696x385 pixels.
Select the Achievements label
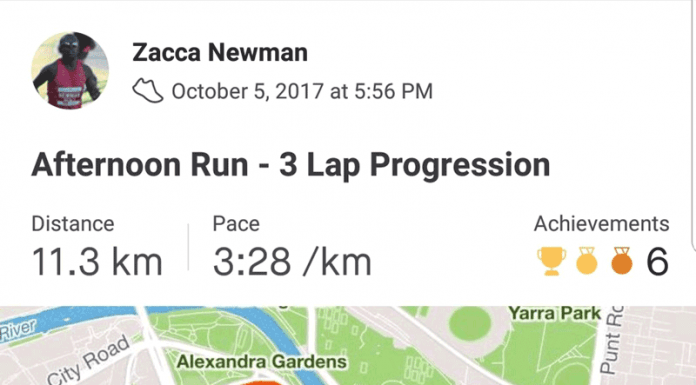coord(601,224)
